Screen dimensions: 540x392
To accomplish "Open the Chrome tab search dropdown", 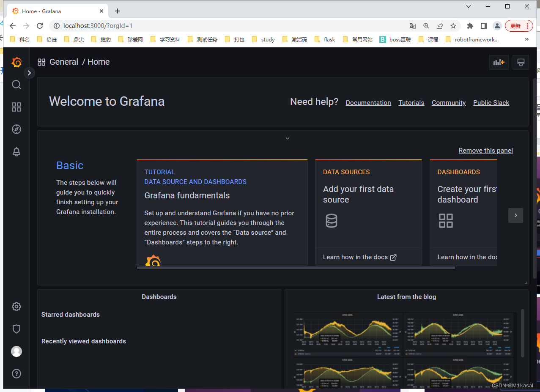I will tap(469, 6).
